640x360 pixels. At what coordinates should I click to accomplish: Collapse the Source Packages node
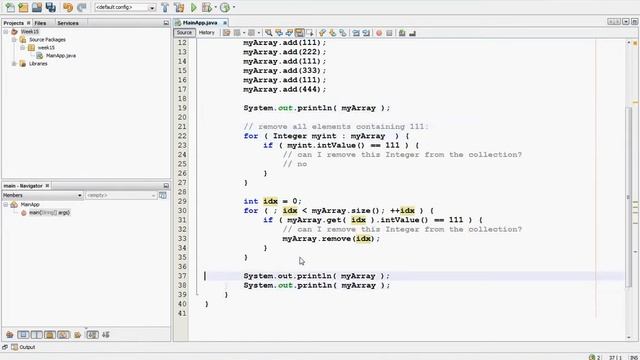point(14,40)
